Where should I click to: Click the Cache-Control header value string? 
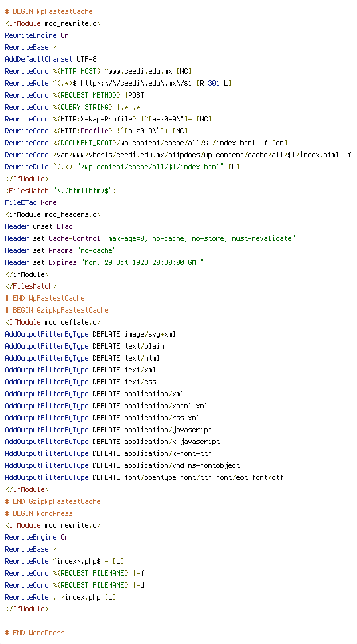tap(200, 238)
